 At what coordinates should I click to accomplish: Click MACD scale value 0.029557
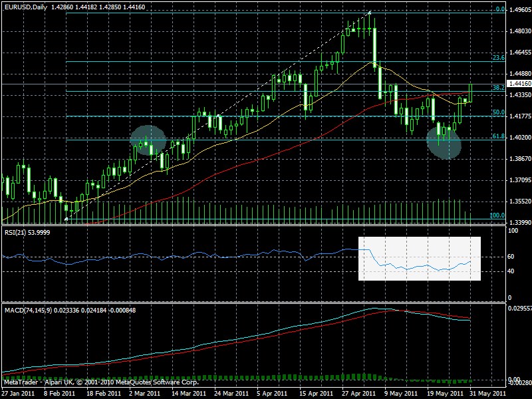[x=519, y=309]
